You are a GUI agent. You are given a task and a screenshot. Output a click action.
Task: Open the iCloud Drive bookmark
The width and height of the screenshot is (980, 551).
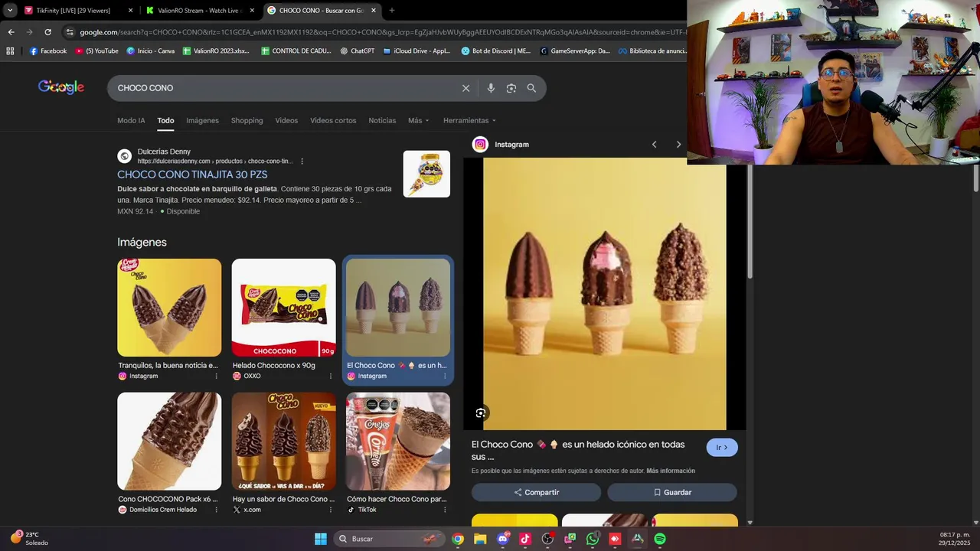(416, 51)
